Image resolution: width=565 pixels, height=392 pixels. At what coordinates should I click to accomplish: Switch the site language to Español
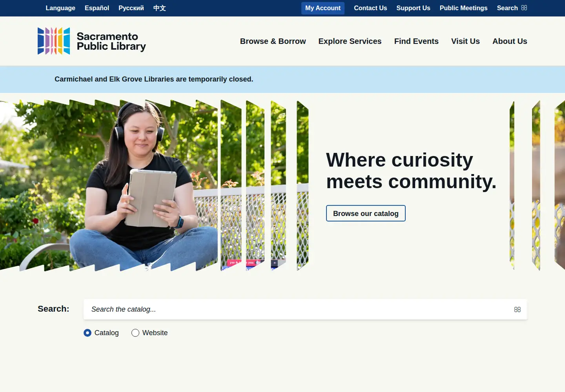tap(97, 8)
